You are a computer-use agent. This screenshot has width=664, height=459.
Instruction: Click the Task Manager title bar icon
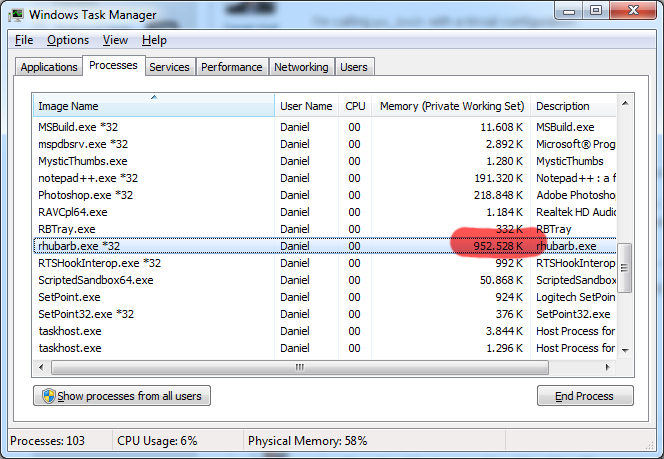click(16, 15)
